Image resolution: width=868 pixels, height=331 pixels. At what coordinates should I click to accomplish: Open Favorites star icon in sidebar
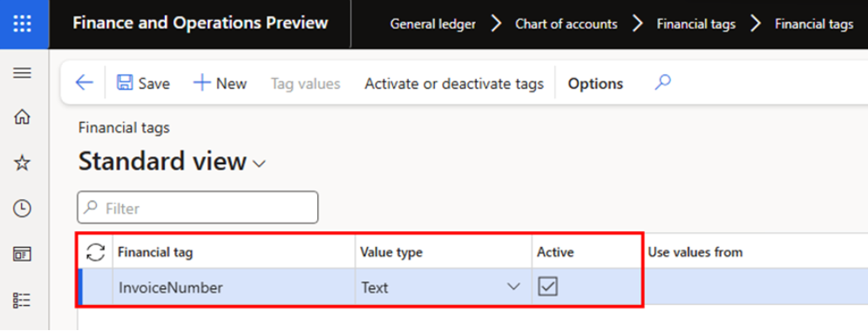22,163
